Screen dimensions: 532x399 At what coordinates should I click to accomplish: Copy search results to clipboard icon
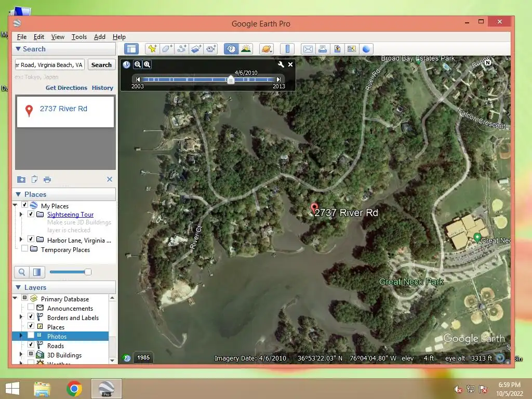point(34,179)
